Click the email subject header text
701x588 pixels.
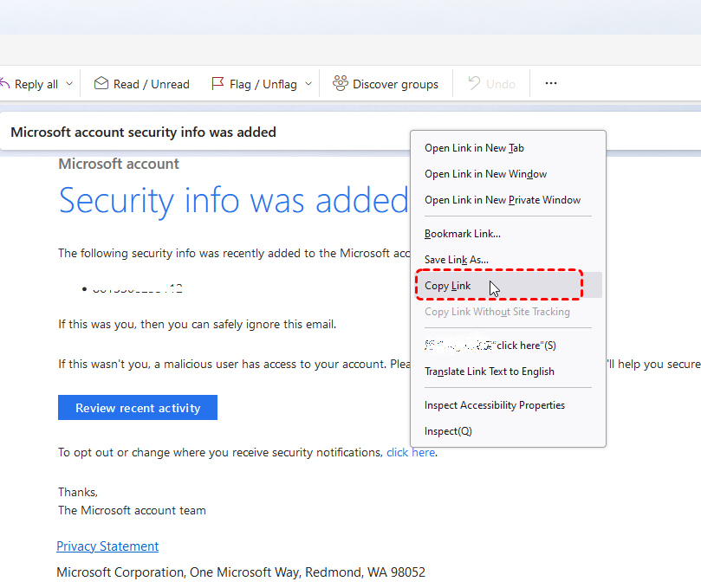[x=143, y=132]
